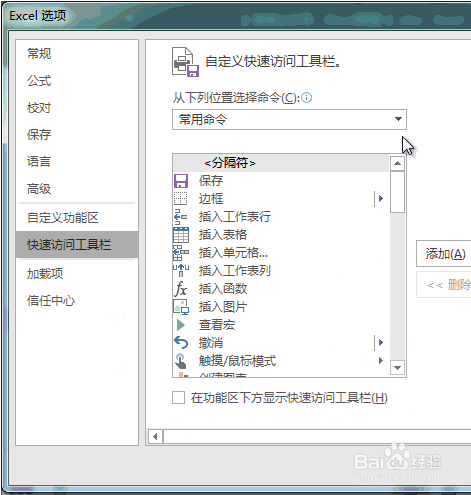
Task: Click command list scroll down arrow
Action: tap(397, 368)
